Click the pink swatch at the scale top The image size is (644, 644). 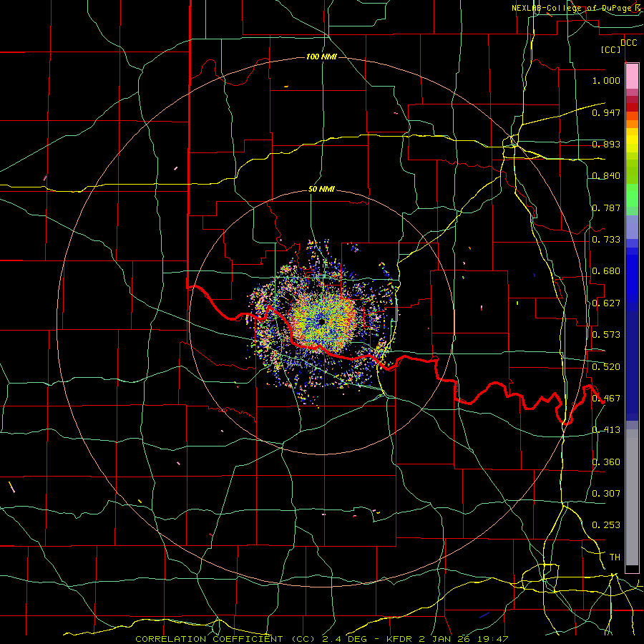632,77
